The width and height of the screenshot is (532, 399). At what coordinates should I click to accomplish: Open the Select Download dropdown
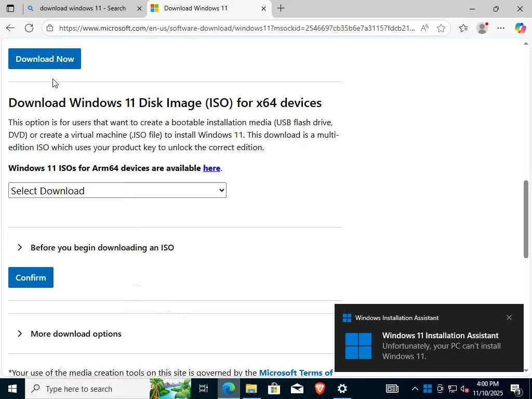(117, 190)
